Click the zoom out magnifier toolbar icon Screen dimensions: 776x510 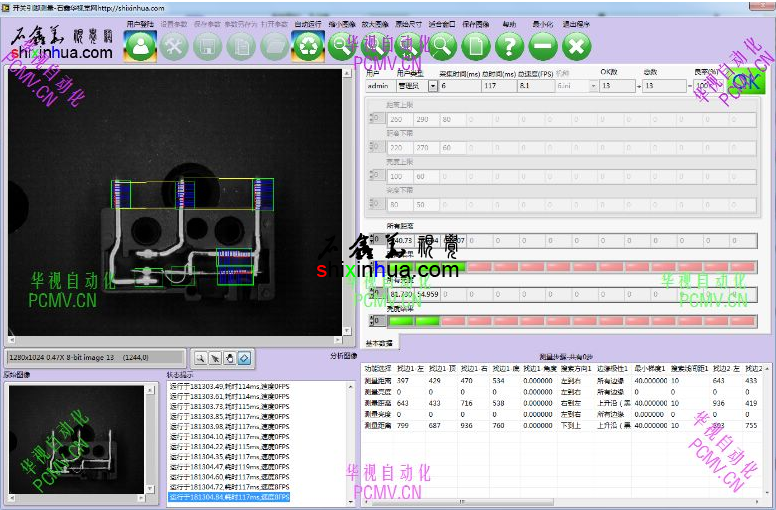[x=341, y=46]
